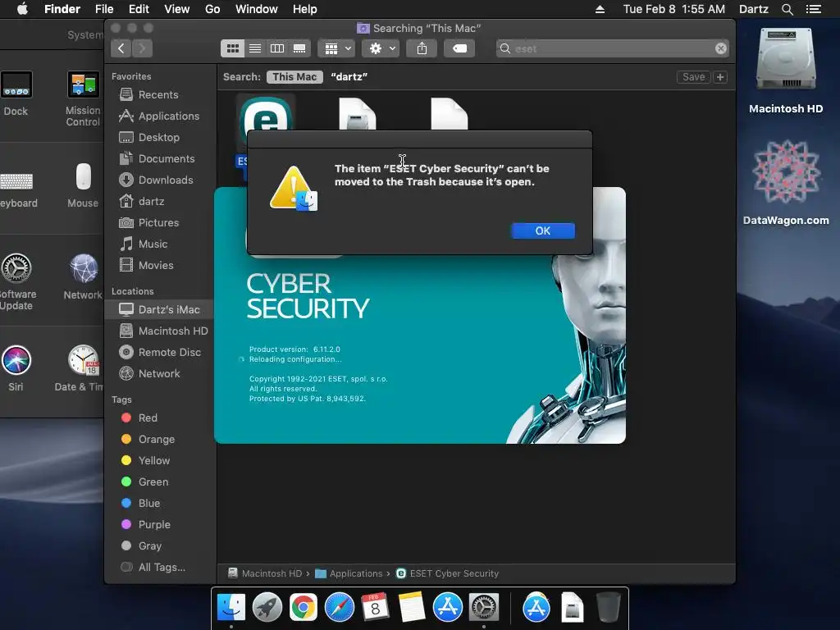
Task: Launch Safari from the Dock
Action: pos(339,608)
